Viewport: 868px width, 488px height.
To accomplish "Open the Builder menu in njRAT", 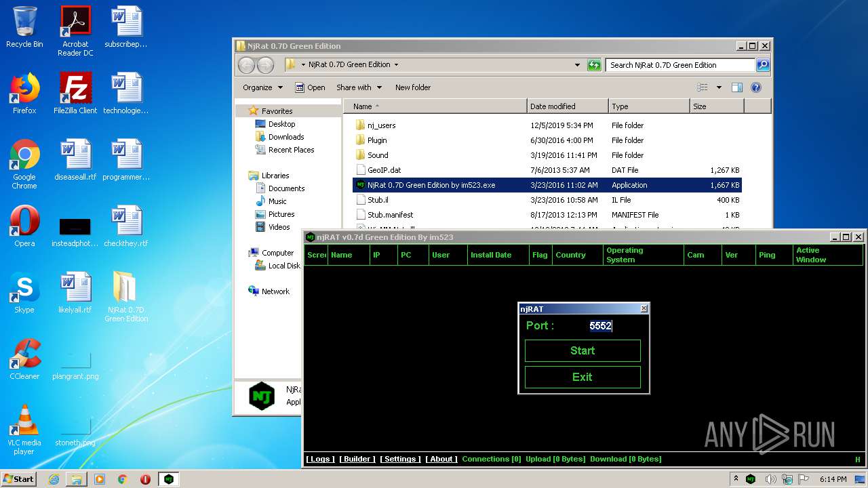I will click(357, 459).
